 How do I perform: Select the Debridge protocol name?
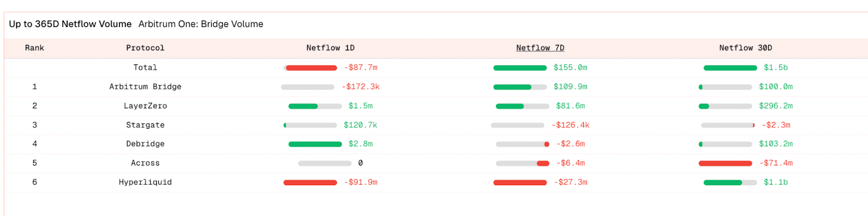pos(145,143)
